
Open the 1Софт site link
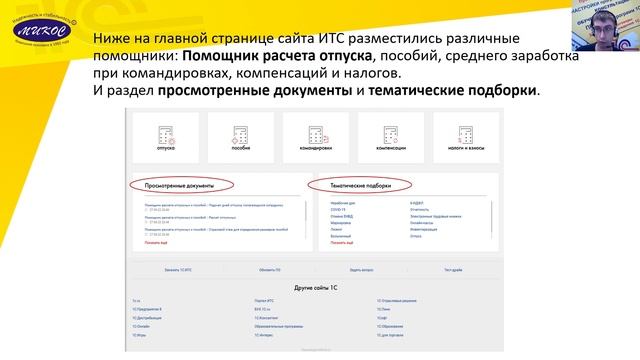(x=382, y=318)
